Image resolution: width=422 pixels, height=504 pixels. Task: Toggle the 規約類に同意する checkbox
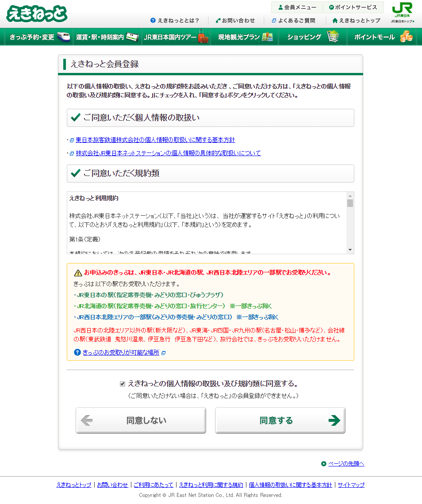click(x=123, y=383)
